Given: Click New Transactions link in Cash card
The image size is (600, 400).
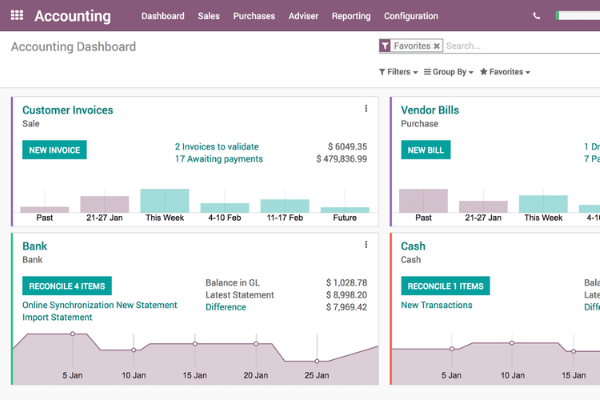Looking at the screenshot, I should pyautogui.click(x=437, y=305).
